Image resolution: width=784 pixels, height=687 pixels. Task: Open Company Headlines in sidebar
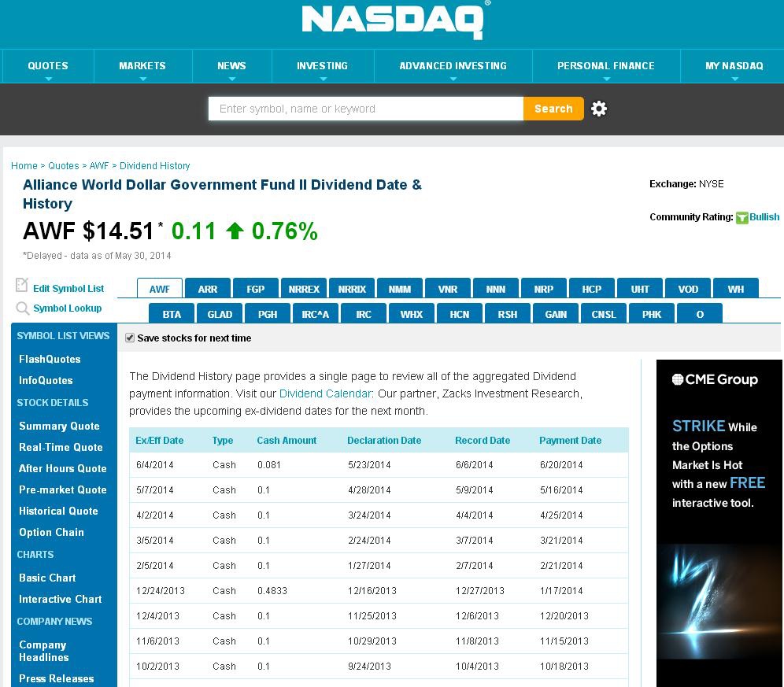[43, 651]
